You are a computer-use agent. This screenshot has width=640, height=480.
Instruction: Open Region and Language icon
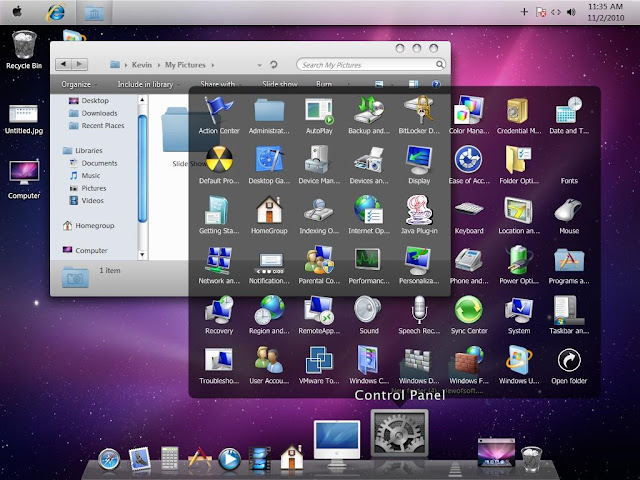pos(269,310)
